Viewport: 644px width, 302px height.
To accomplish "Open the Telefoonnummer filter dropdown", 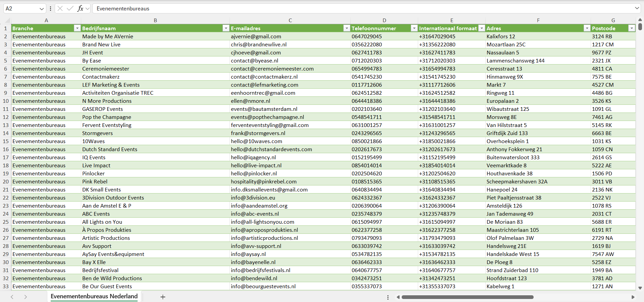I will pos(414,28).
